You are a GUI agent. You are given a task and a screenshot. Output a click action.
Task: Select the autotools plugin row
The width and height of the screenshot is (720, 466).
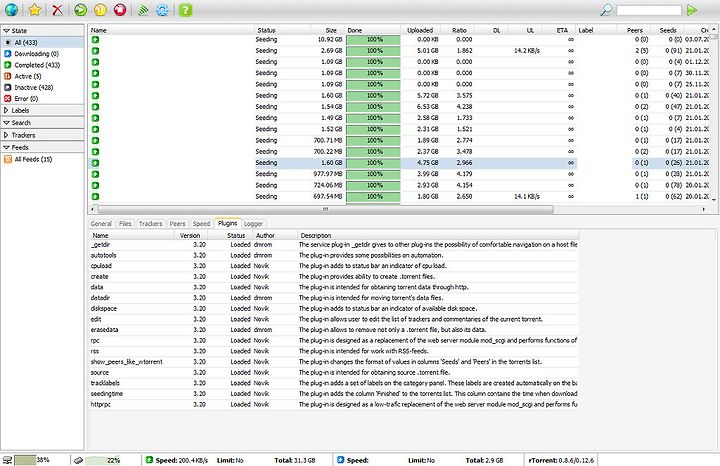[334, 255]
